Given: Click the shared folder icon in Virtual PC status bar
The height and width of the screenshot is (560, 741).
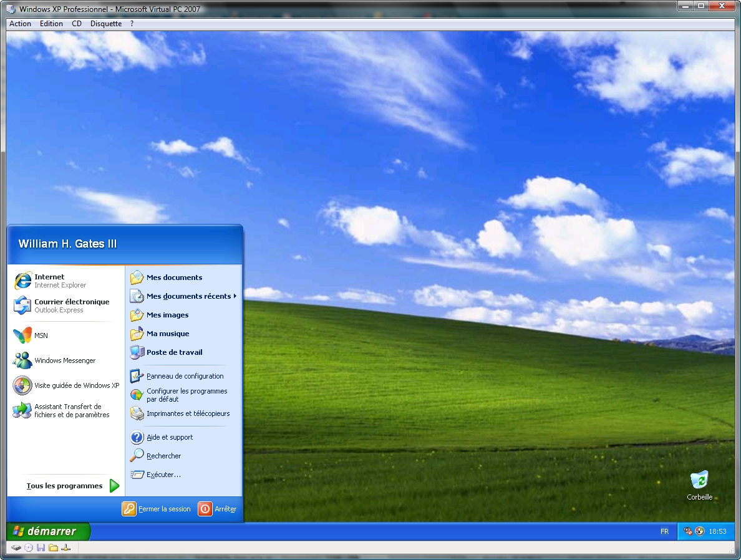Looking at the screenshot, I should [x=54, y=548].
